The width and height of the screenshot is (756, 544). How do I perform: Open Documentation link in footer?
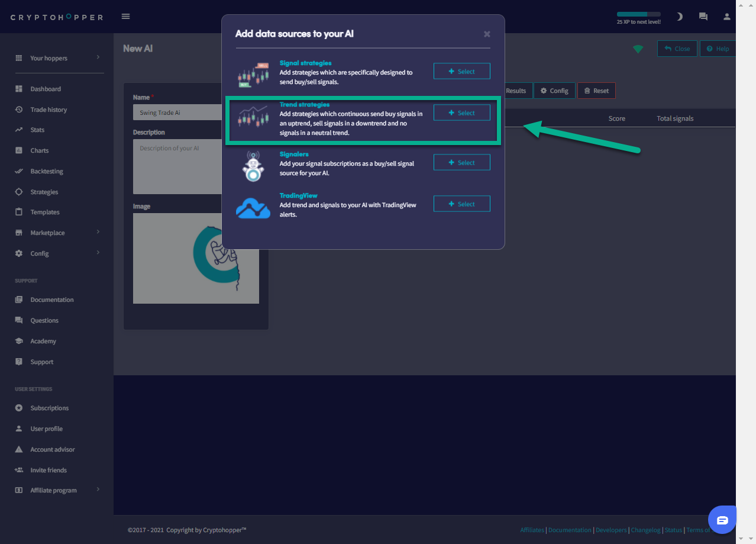coord(570,530)
